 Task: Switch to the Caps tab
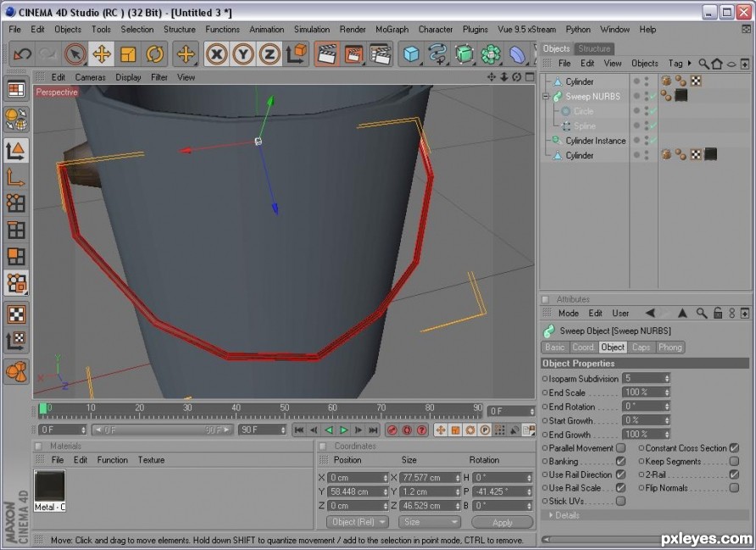(x=641, y=347)
